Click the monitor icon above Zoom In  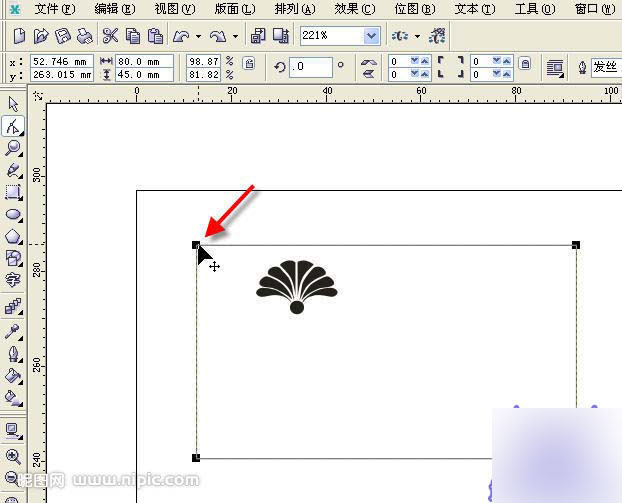tap(13, 431)
